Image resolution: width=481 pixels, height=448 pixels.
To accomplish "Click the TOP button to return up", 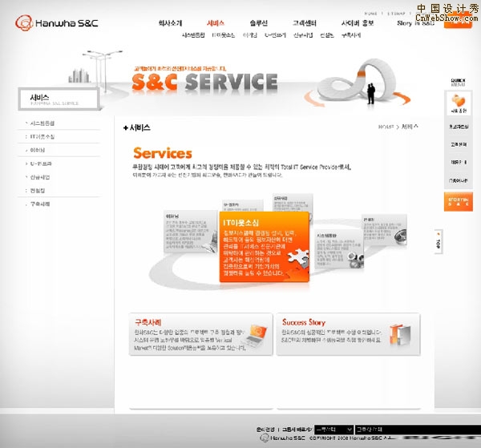I will pos(438,242).
